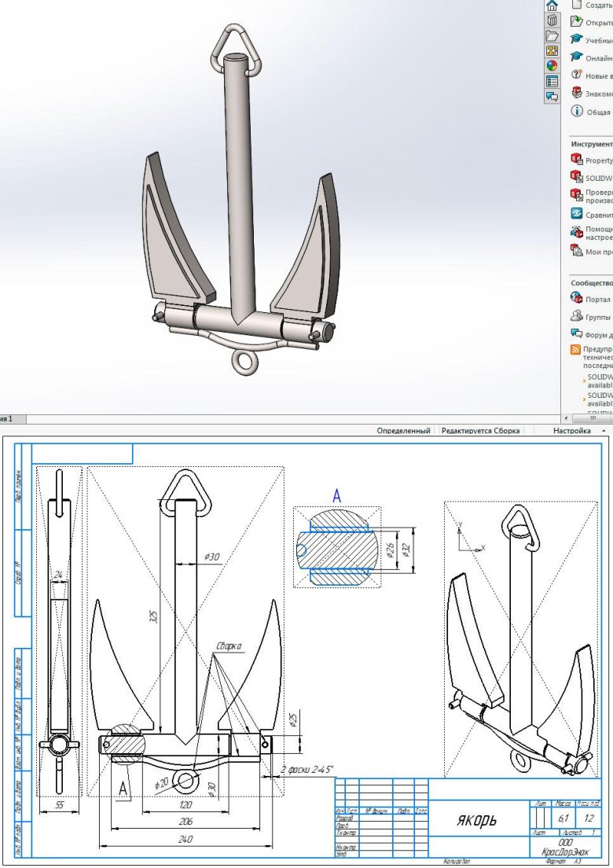The image size is (613, 868).
Task: Open the SolidWorks Forum tab icon
Action: 552,96
